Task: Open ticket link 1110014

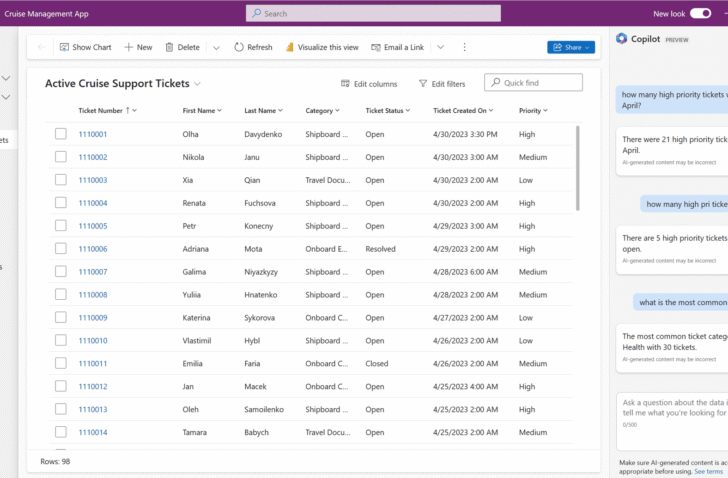Action: point(93,432)
